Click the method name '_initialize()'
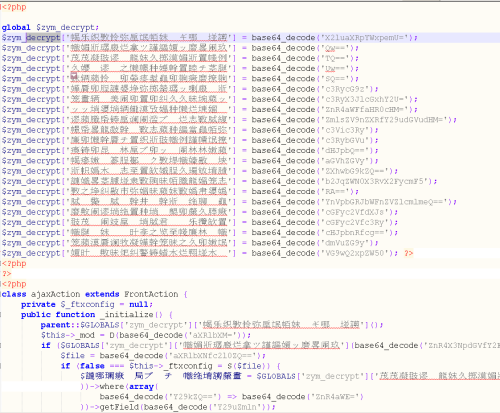Image resolution: width=500 pixels, height=413 pixels. [131, 315]
